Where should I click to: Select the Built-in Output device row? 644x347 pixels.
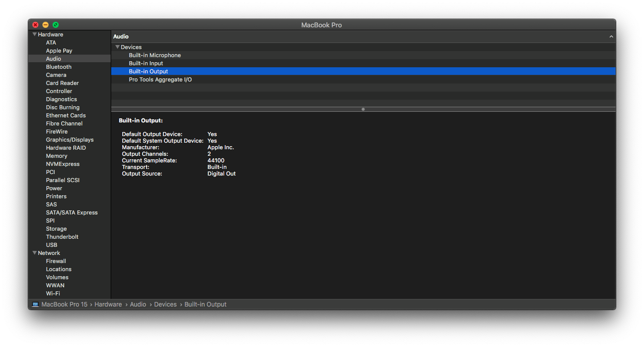pos(363,71)
